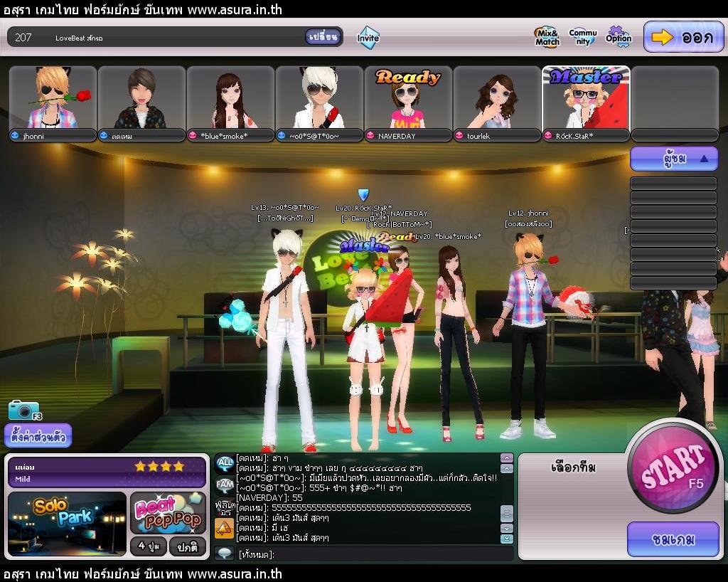Select *blue*smoke* player slot portrait
This screenshot has height=582, width=728.
click(230, 97)
